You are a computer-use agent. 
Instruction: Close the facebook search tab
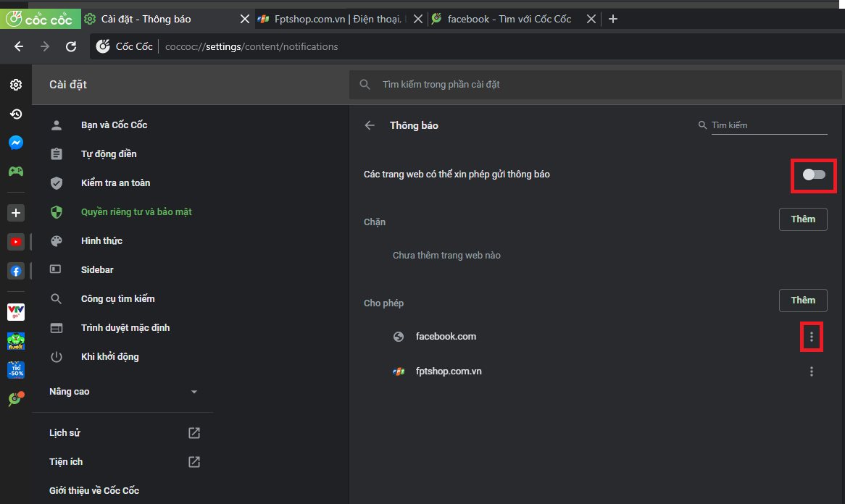pos(591,19)
